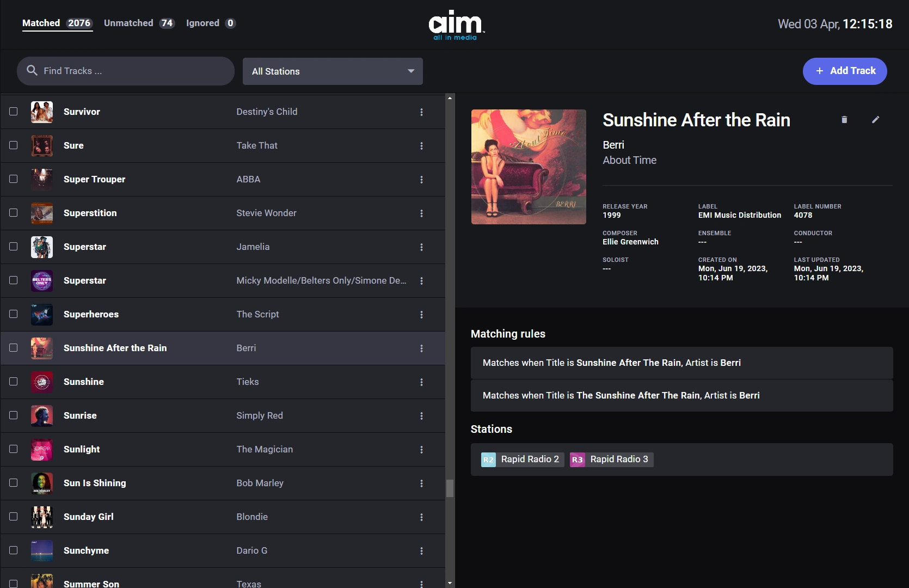Open the more options menu for Superheroes
Screen dimensions: 909x588
[x=421, y=315]
